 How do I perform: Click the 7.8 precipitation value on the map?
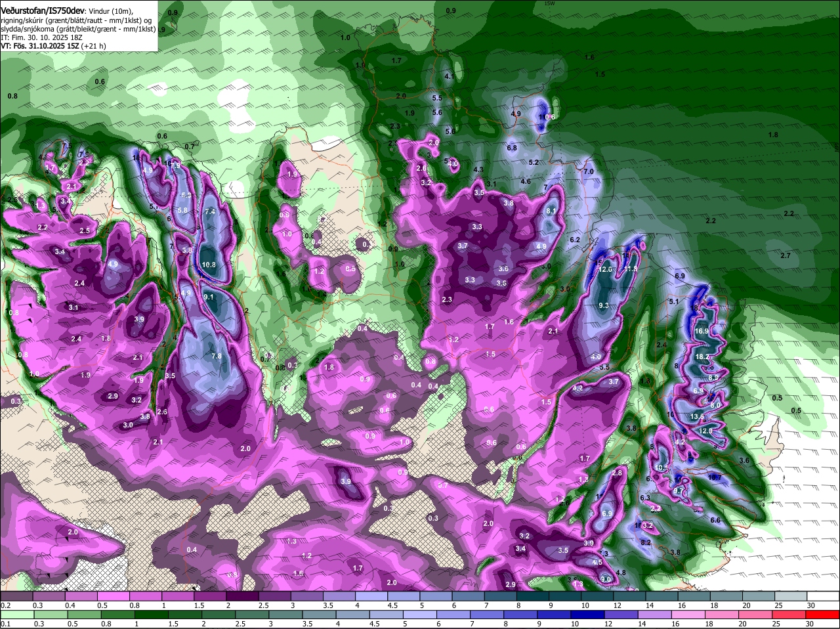click(x=216, y=356)
